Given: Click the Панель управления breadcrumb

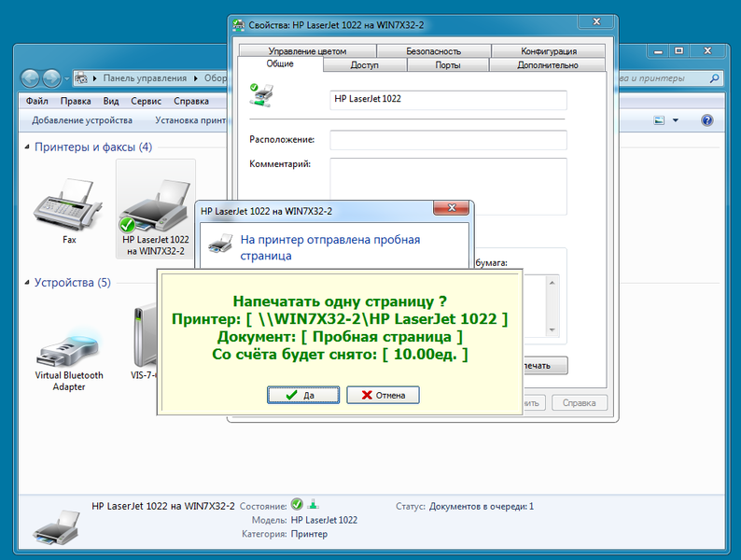Looking at the screenshot, I should point(145,78).
